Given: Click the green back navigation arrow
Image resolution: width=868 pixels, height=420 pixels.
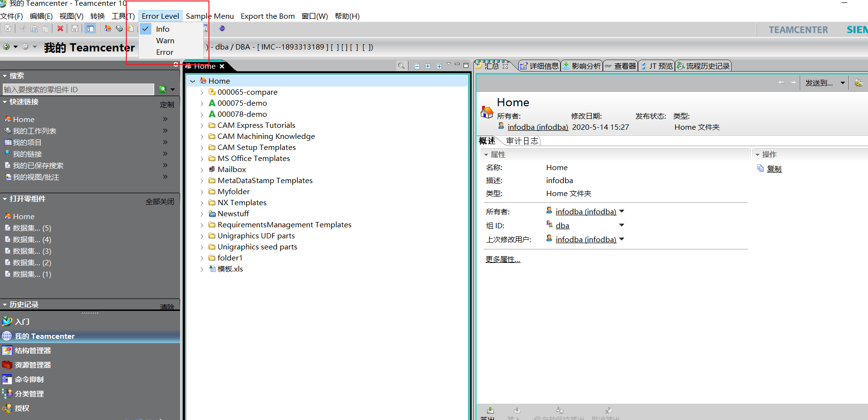Looking at the screenshot, I should [x=6, y=47].
